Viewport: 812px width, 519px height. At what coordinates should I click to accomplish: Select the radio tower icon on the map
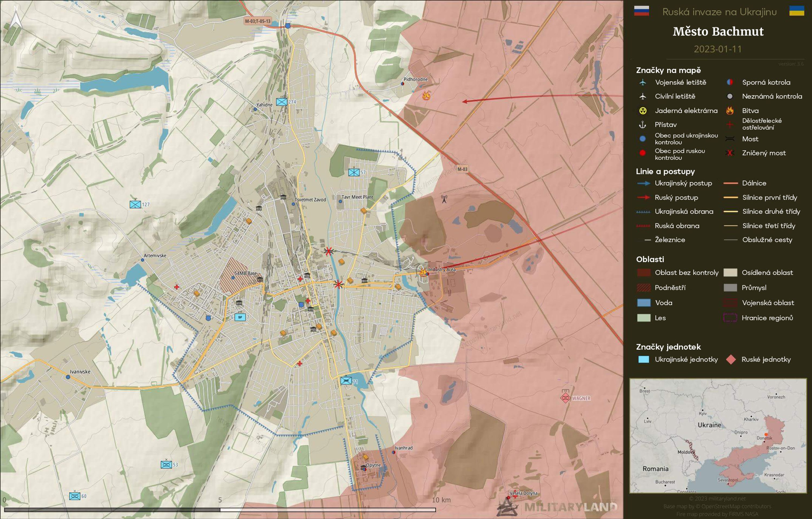[444, 199]
